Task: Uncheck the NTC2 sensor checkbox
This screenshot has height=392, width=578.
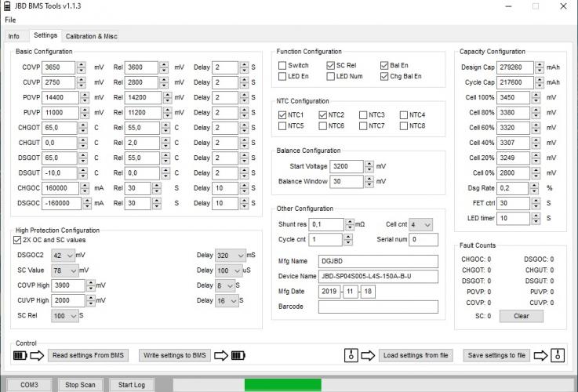Action: click(323, 114)
